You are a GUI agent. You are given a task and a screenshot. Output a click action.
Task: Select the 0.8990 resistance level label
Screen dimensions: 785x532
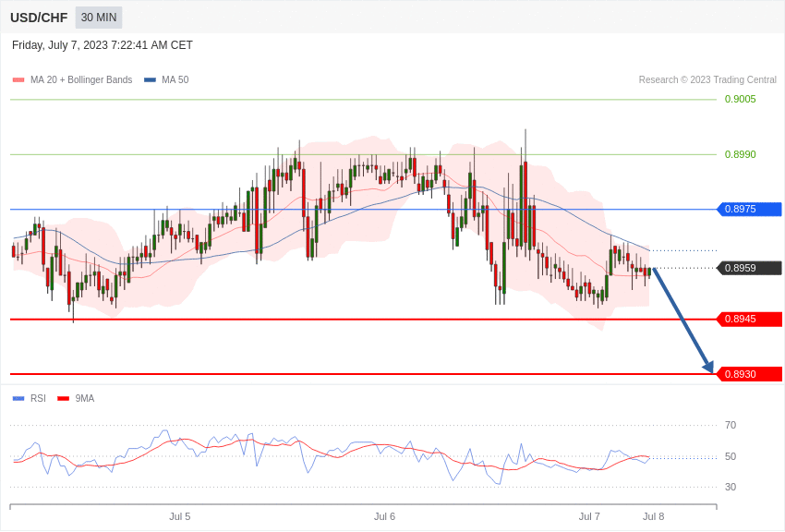tap(740, 154)
